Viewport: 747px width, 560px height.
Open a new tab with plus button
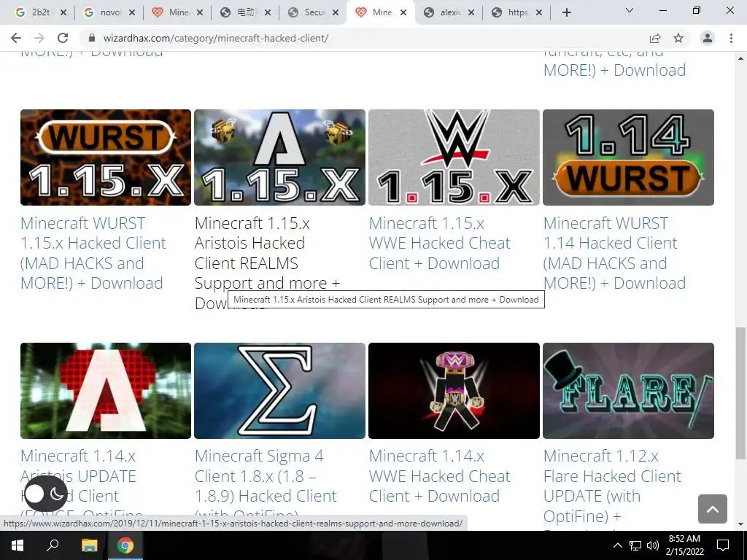[566, 13]
